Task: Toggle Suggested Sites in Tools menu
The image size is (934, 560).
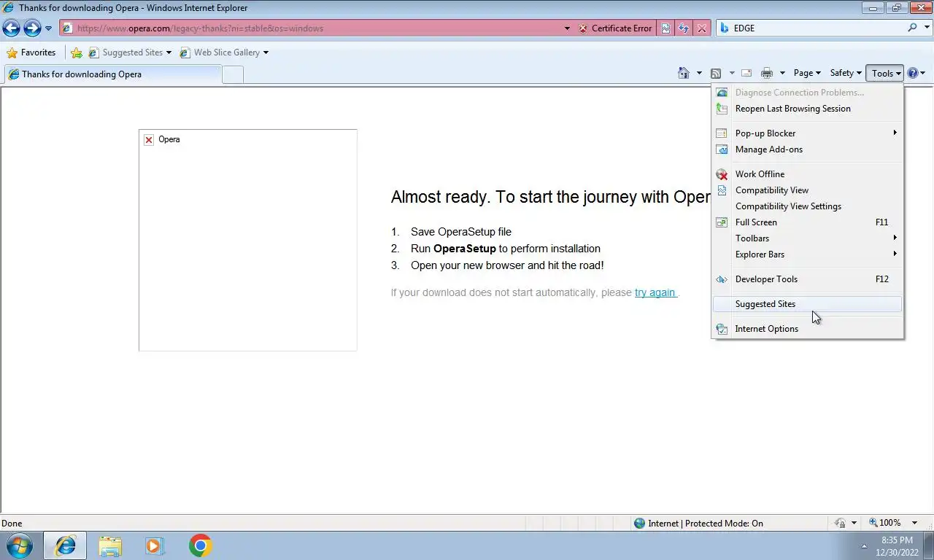Action: 808,304
